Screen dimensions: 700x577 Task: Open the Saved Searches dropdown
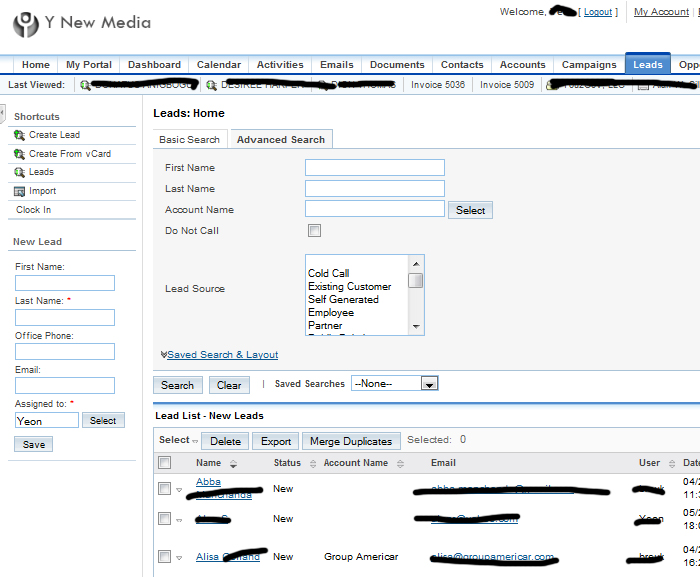[x=429, y=384]
